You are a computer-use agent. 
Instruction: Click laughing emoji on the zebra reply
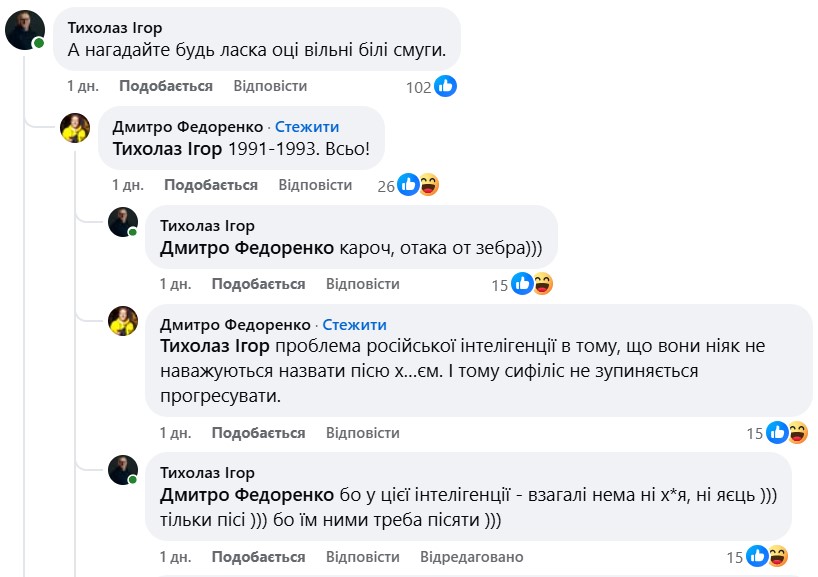click(x=542, y=285)
